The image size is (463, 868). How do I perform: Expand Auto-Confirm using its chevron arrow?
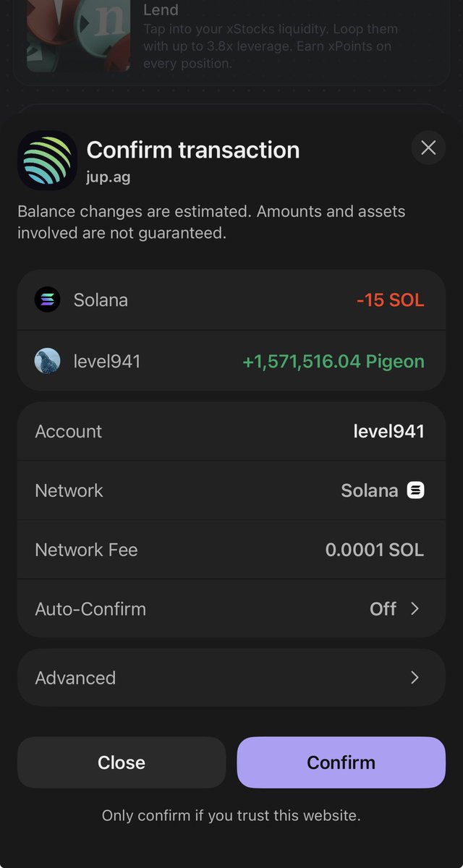415,609
